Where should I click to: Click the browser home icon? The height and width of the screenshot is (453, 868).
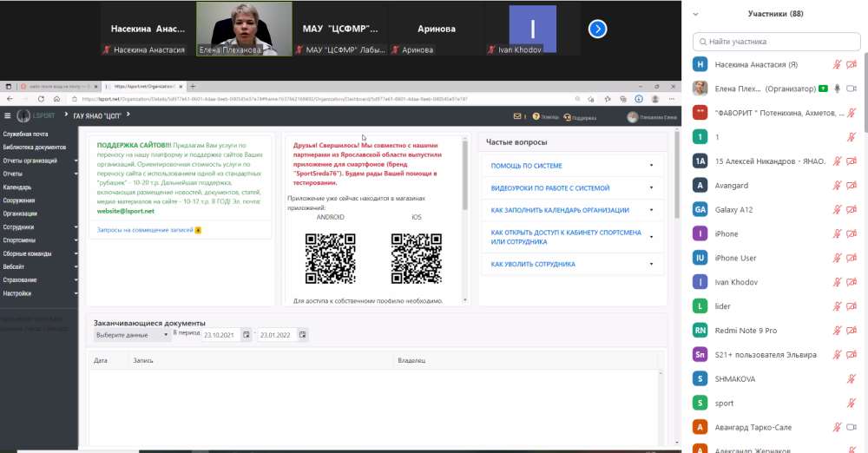click(x=56, y=99)
